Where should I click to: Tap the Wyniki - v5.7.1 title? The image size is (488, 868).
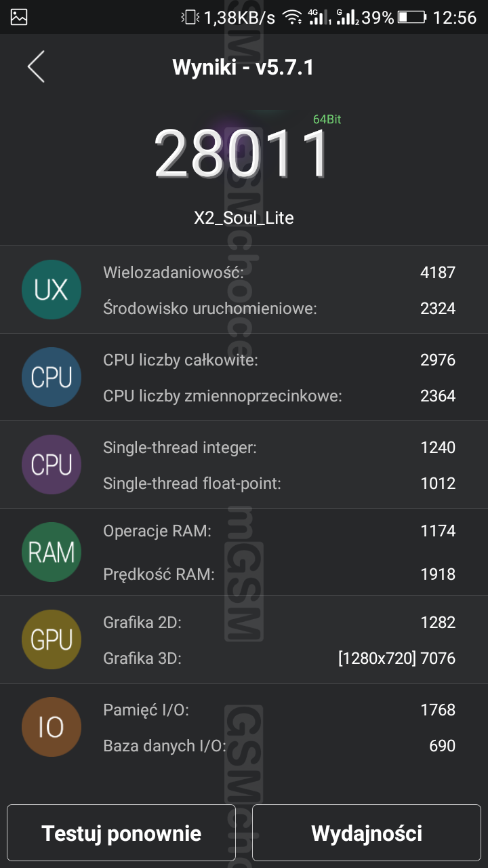pyautogui.click(x=243, y=67)
